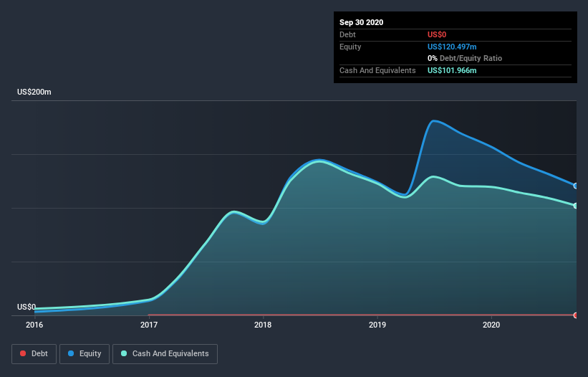The image size is (588, 377).
Task: Click the Cash And Equivalents endpoint marker
Action: [x=576, y=206]
